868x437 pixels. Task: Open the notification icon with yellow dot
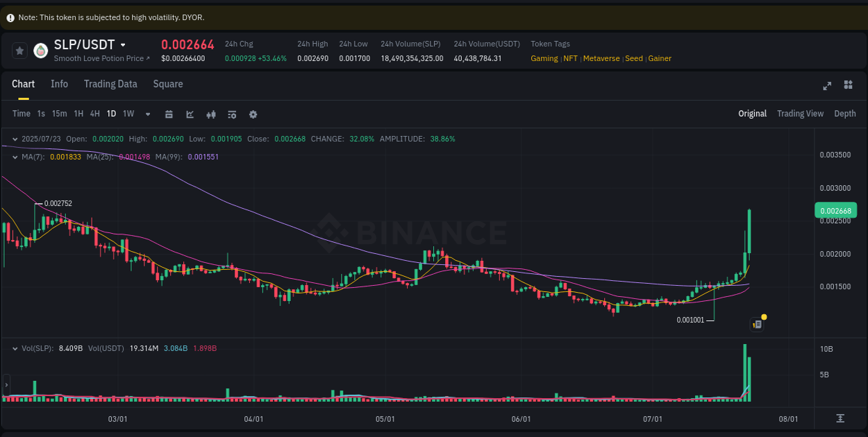(757, 323)
